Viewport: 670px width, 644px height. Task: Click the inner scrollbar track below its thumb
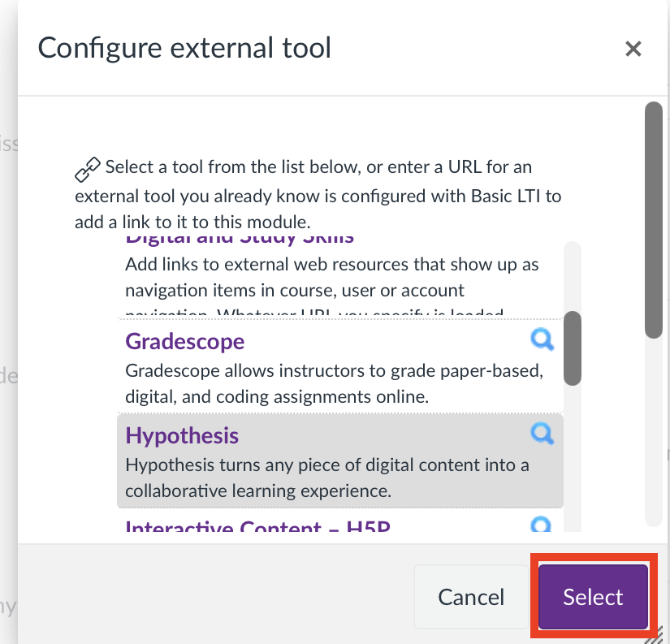click(573, 463)
